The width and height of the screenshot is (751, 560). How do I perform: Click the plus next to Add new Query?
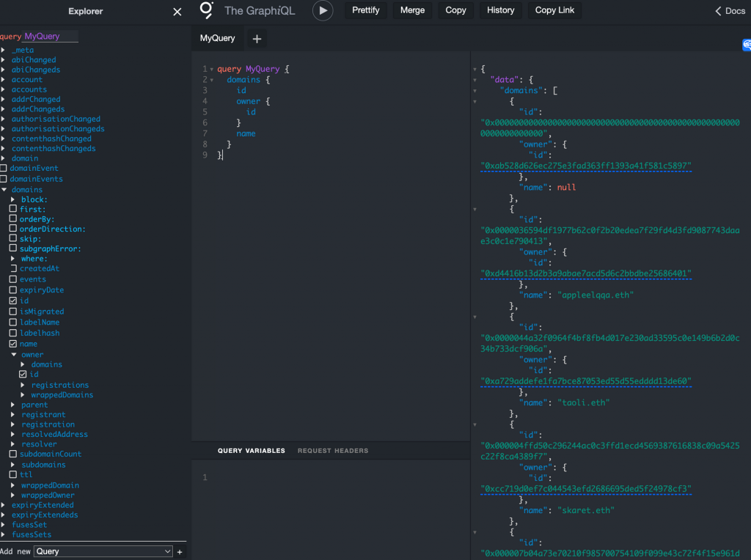coord(180,552)
